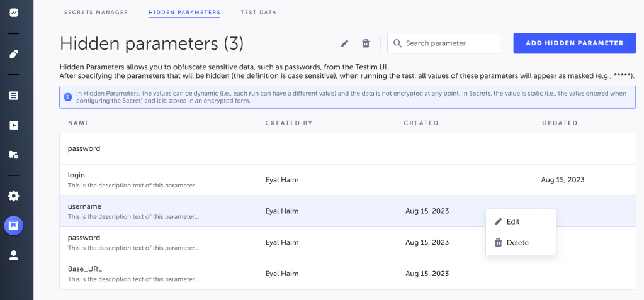Select the Hidden Parameters tab
The image size is (644, 300).
184,12
